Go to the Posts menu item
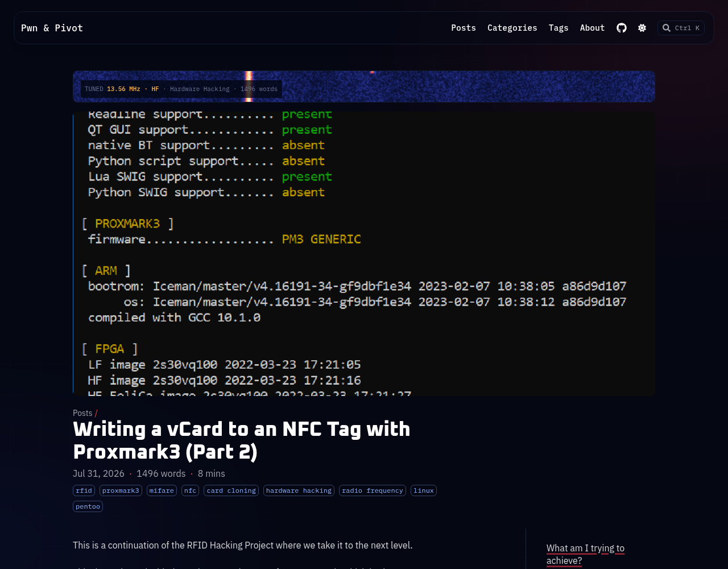Viewport: 728px width, 569px height. coord(464,28)
